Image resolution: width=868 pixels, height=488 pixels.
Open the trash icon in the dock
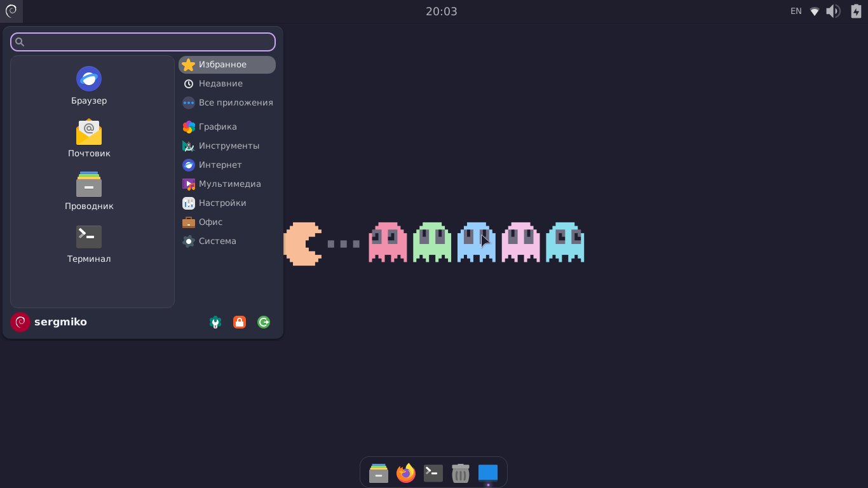(461, 473)
